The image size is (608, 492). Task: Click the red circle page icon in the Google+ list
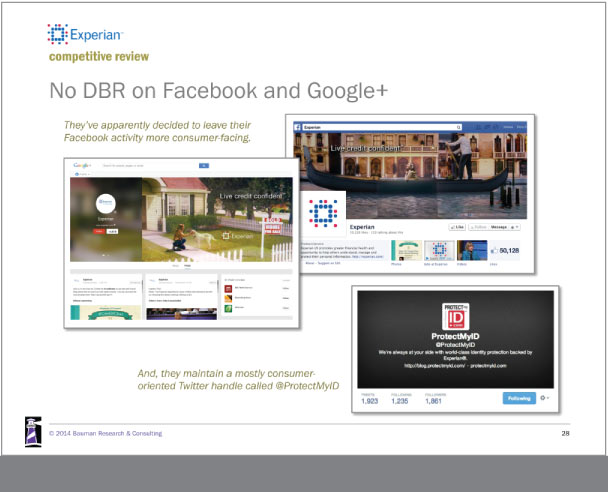(228, 288)
